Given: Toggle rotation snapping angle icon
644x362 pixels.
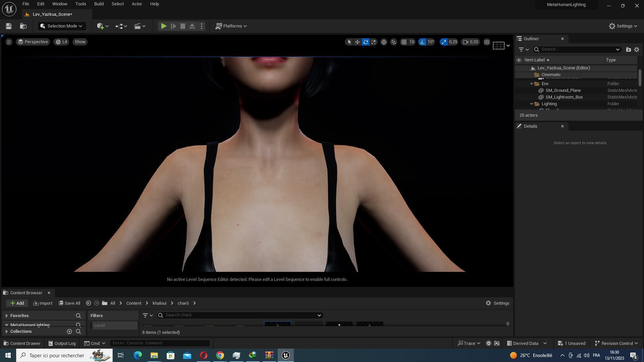Looking at the screenshot, I should [x=422, y=42].
